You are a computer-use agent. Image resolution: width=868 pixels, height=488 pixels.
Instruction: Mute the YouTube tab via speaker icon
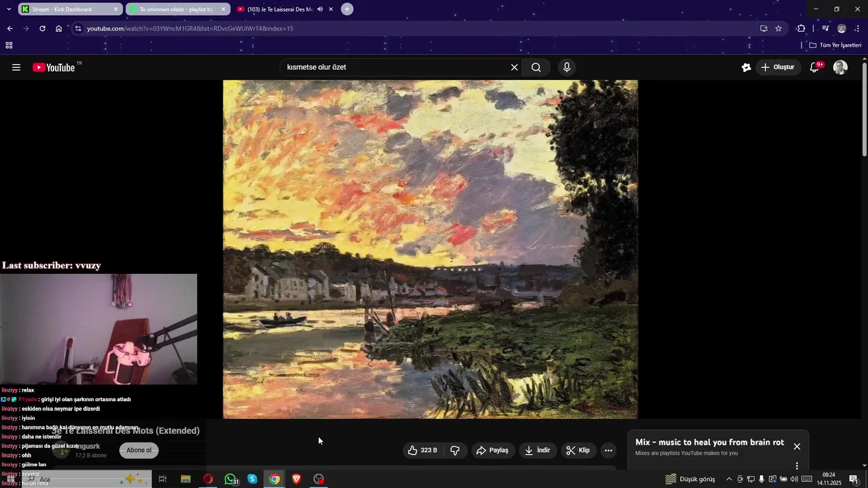(x=319, y=9)
